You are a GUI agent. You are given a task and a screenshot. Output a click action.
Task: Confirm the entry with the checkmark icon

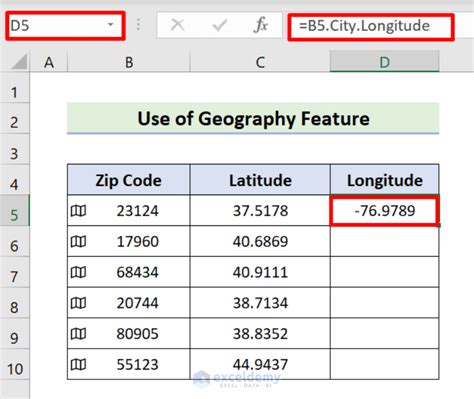point(219,25)
